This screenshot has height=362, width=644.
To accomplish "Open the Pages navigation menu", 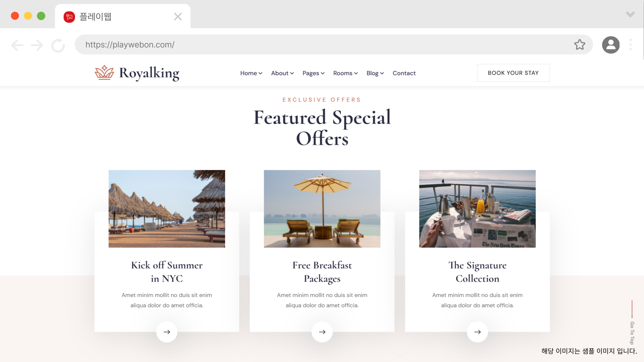I will pyautogui.click(x=314, y=73).
